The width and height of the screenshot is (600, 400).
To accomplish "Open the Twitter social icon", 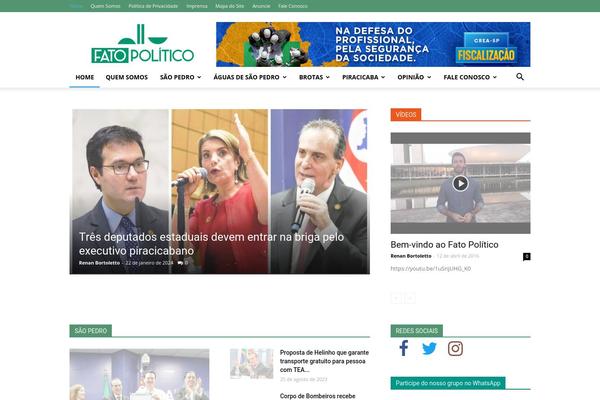I will (429, 349).
